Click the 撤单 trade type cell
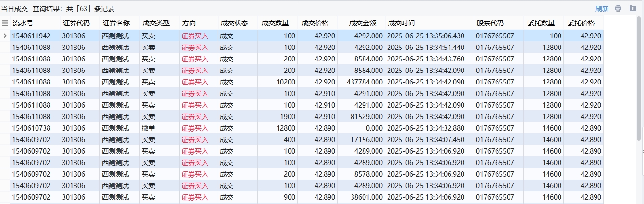The width and height of the screenshot is (644, 204). click(148, 128)
